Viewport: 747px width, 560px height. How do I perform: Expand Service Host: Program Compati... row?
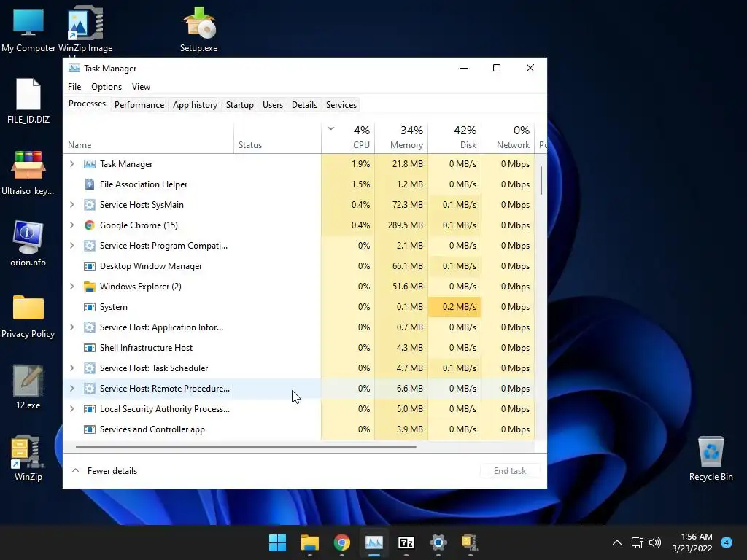[72, 246]
